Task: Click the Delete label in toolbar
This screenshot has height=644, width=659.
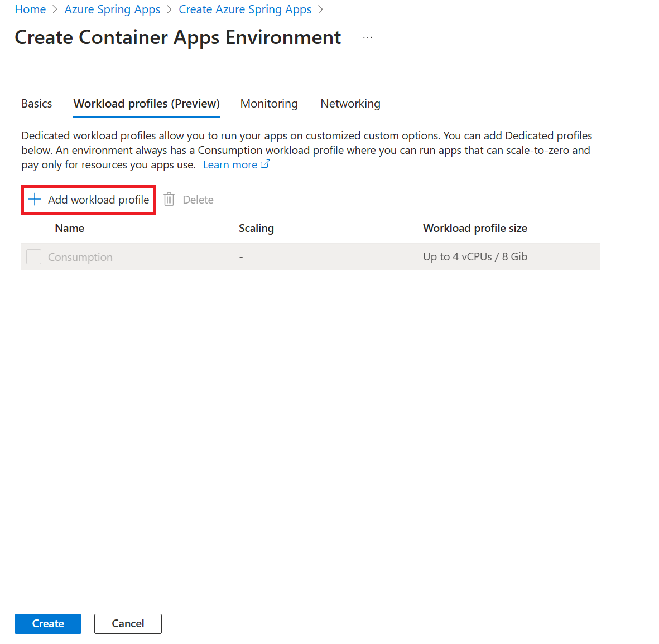Action: click(x=198, y=200)
